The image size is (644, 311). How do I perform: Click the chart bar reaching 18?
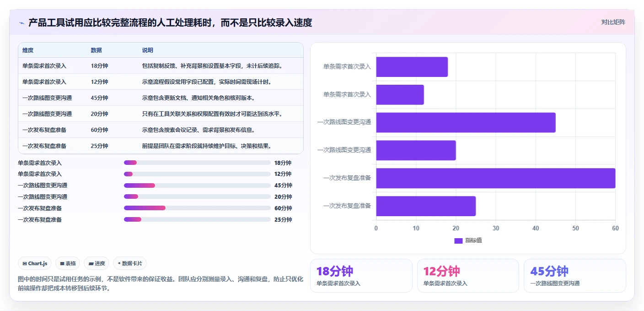click(x=412, y=67)
